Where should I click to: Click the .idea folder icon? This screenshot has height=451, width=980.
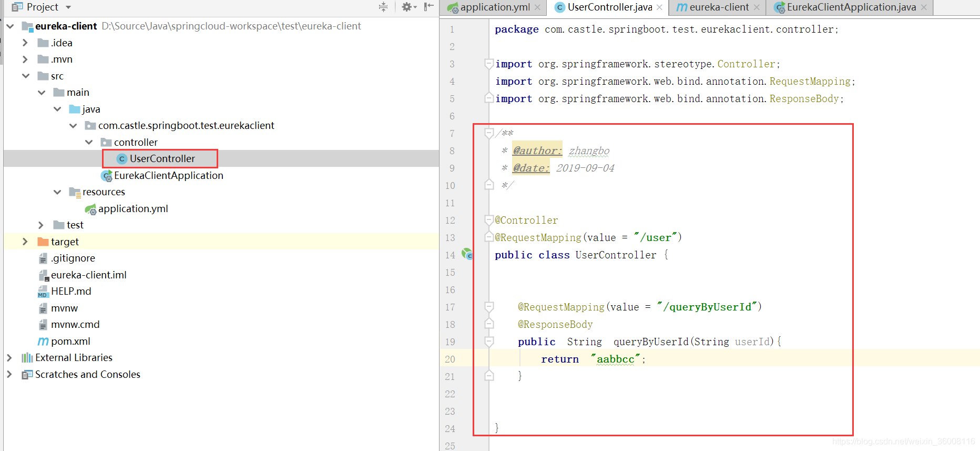click(43, 43)
